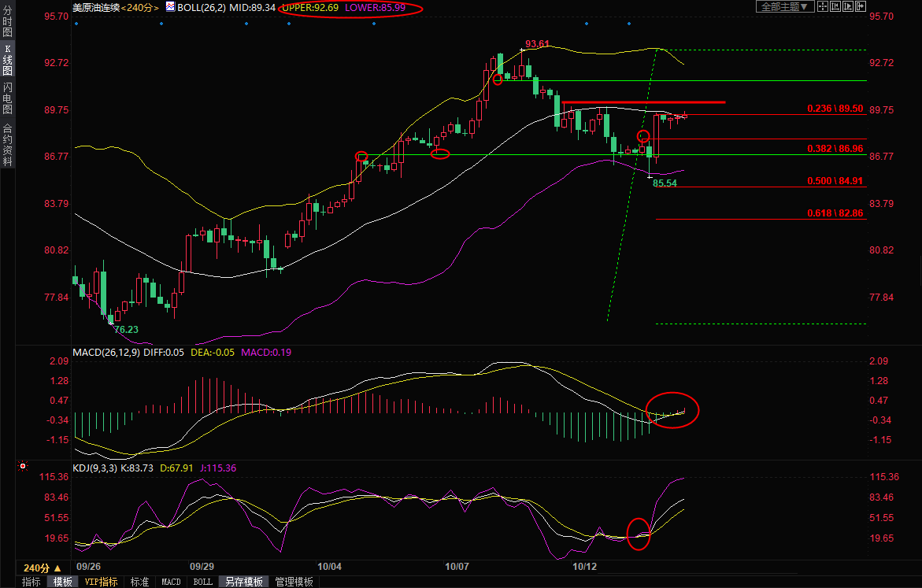Click the play-forward chart icon at top right
The image size is (922, 588).
[x=846, y=6]
